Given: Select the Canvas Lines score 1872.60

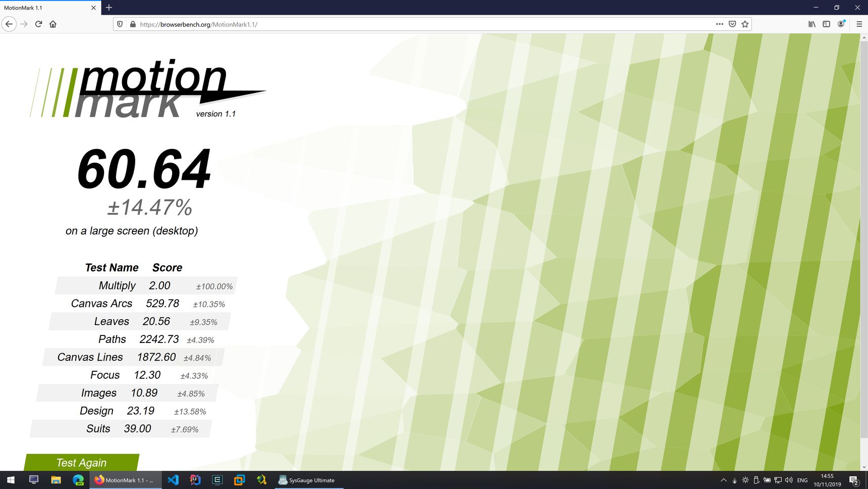Looking at the screenshot, I should point(156,357).
